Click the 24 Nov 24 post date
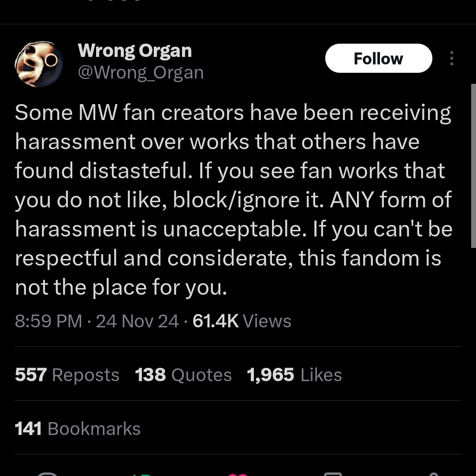This screenshot has height=476, width=476. click(137, 321)
